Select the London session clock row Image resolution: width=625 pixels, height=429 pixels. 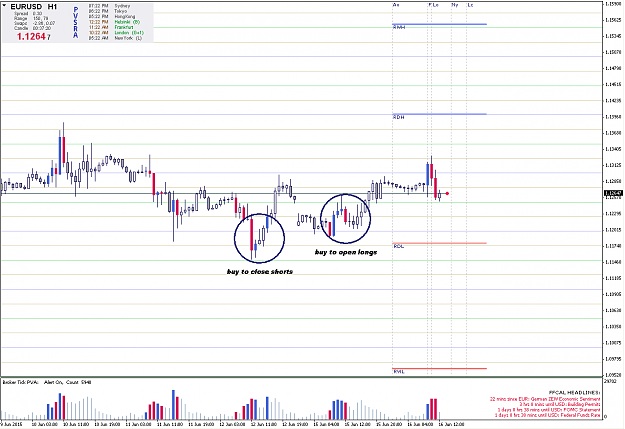(x=116, y=33)
